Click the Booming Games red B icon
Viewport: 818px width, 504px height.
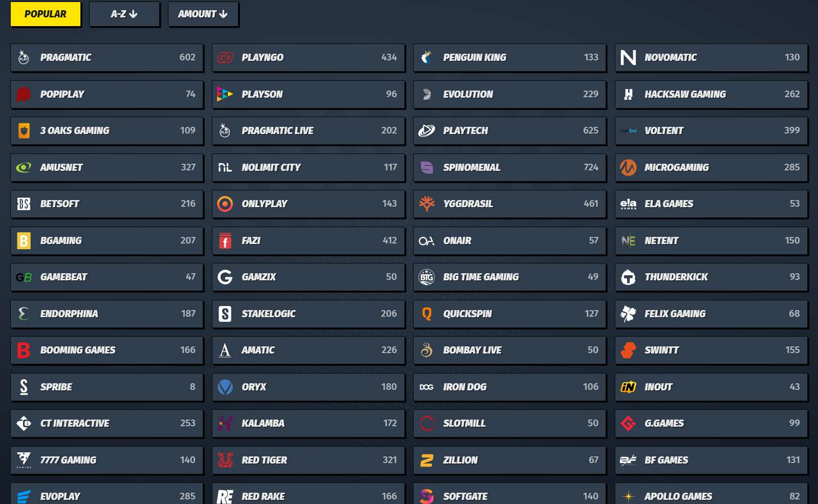[x=24, y=350]
